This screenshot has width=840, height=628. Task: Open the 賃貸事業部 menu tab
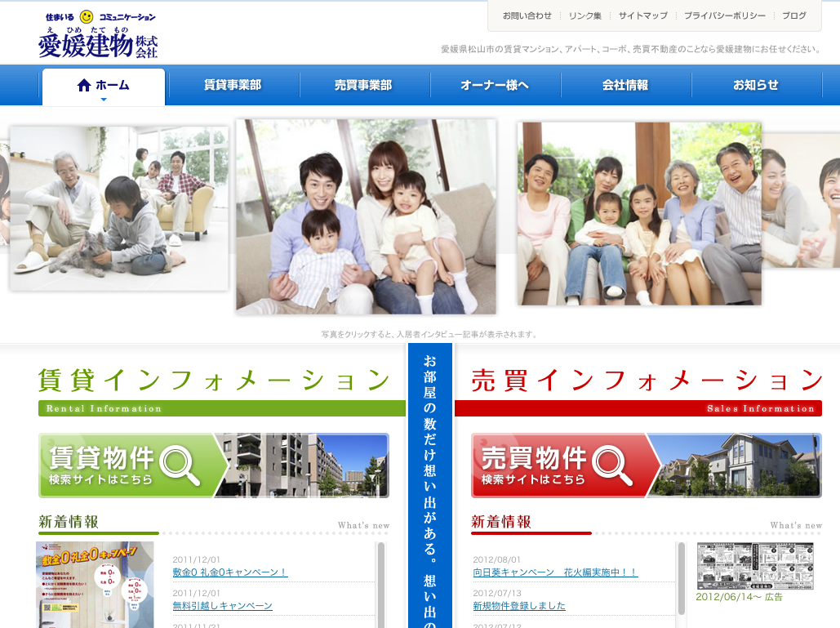click(x=233, y=85)
